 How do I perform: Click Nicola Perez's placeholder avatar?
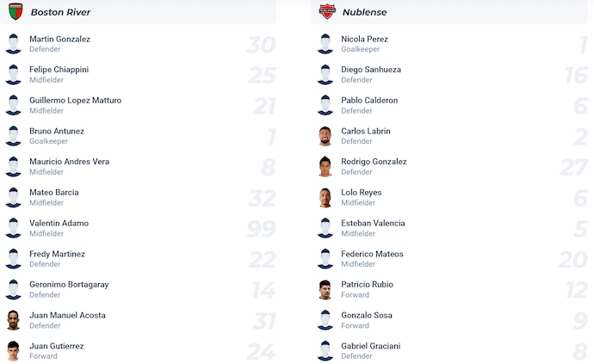325,44
